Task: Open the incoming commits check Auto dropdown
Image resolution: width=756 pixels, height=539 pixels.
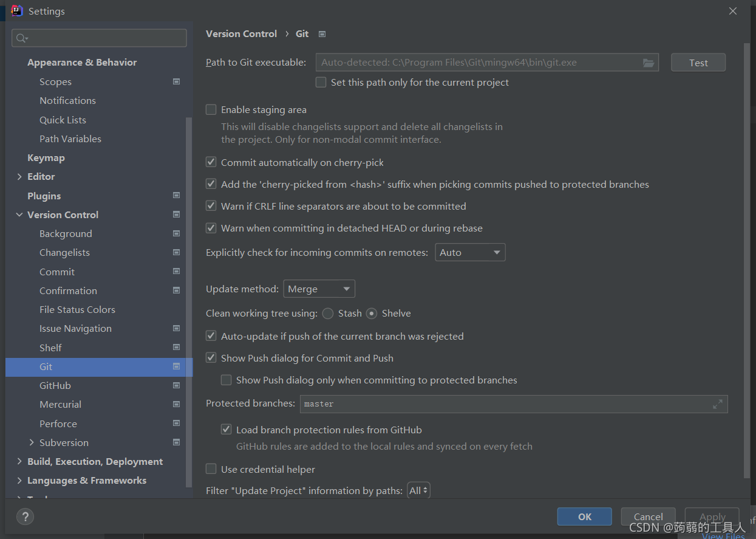Action: click(x=471, y=252)
